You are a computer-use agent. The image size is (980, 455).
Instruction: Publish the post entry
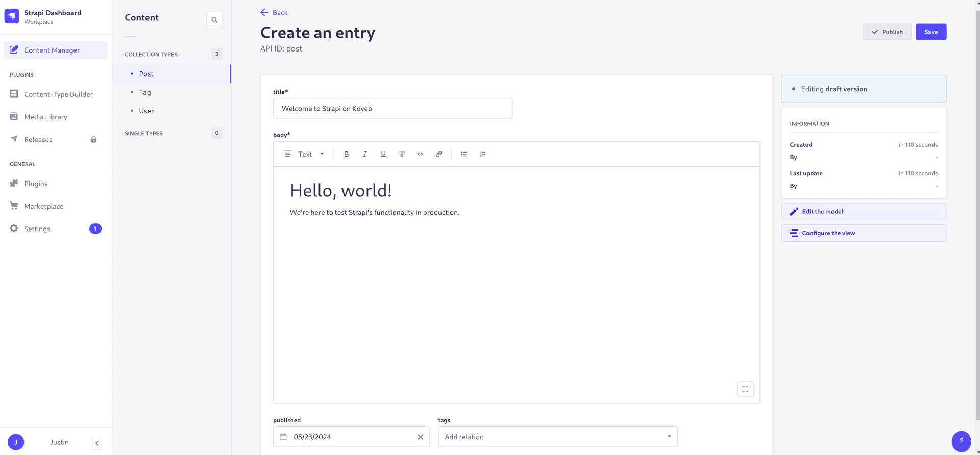887,32
